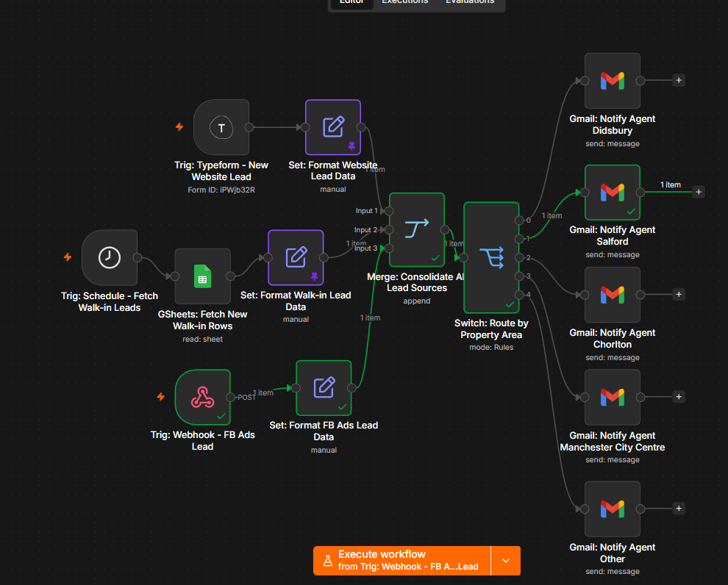
Task: Click the '1 item' label right of Salford node
Action: pos(671,184)
